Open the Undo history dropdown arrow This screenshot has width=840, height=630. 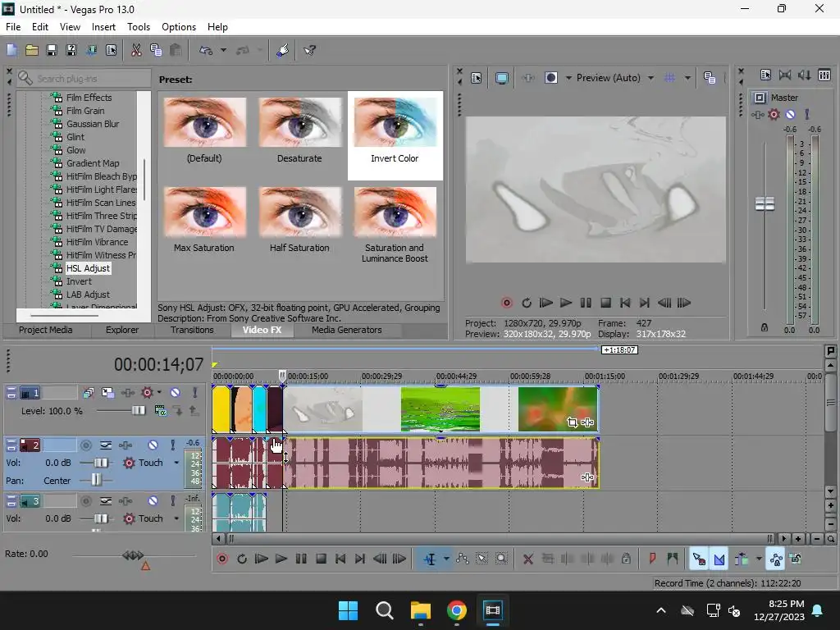223,50
